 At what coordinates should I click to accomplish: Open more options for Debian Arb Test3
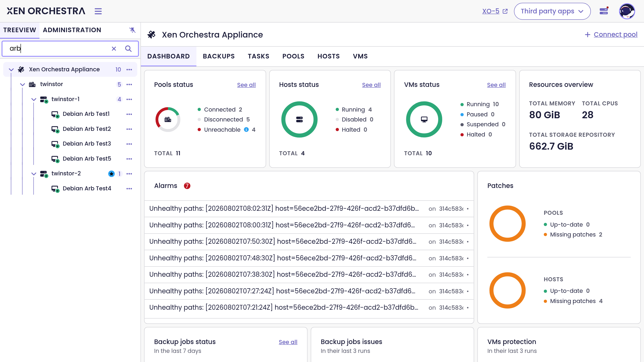click(129, 144)
